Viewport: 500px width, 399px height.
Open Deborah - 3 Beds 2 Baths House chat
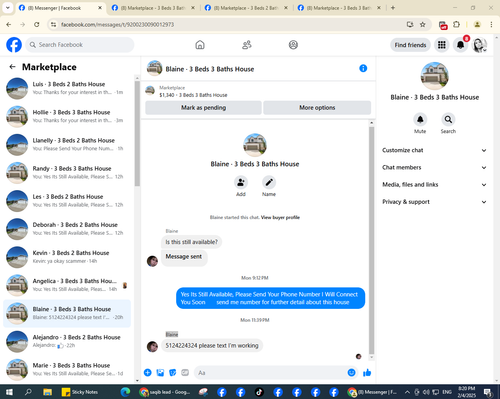tap(67, 229)
